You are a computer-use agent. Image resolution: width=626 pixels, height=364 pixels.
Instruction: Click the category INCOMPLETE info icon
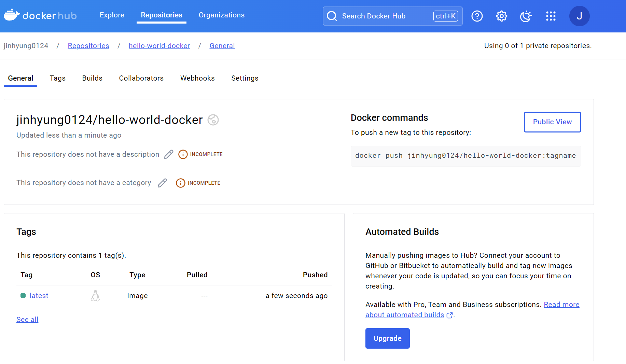tap(181, 183)
